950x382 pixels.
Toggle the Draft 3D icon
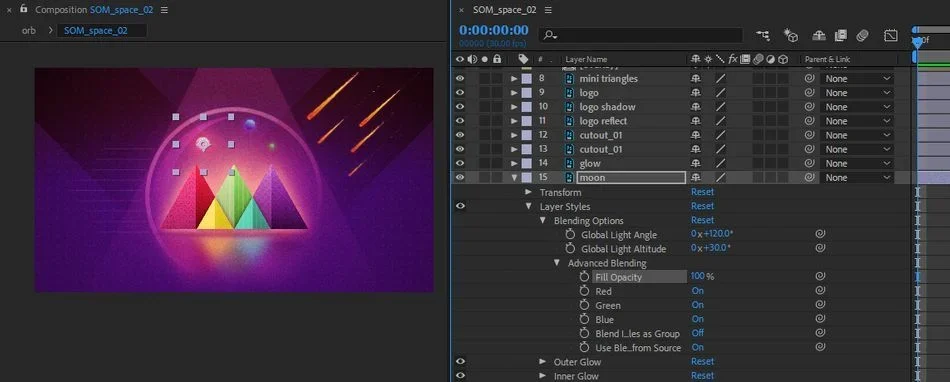[x=791, y=36]
